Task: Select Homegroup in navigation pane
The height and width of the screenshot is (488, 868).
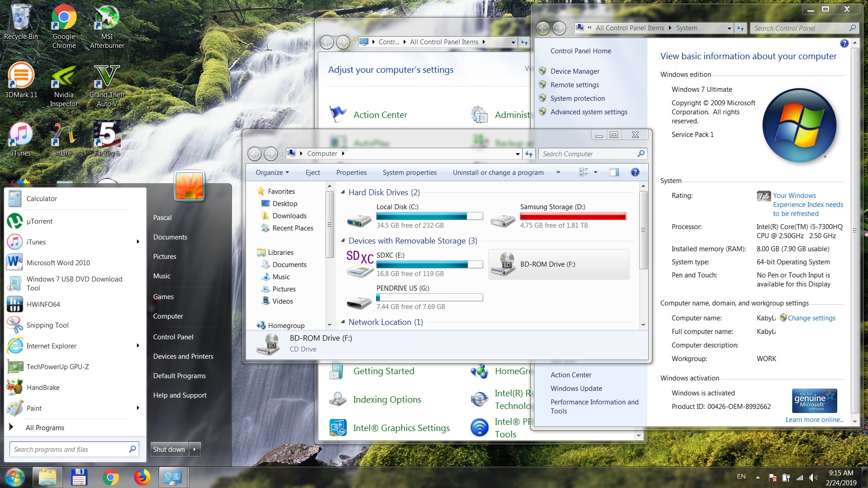Action: [x=286, y=325]
